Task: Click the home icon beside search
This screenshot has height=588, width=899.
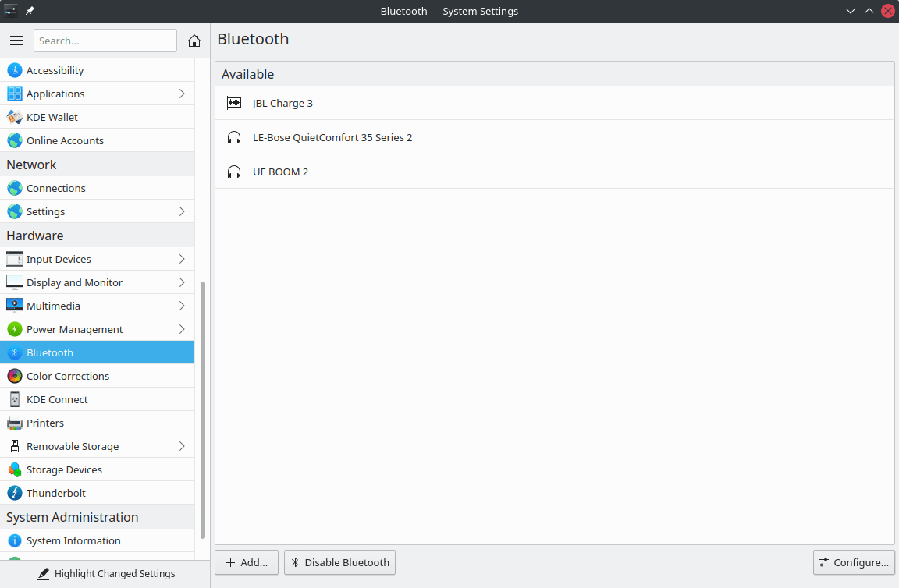Action: 194,41
